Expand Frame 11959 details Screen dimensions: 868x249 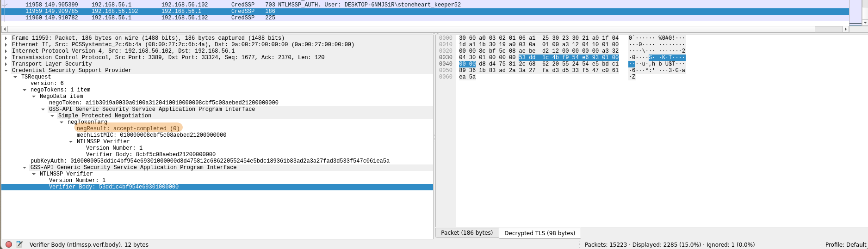point(6,38)
